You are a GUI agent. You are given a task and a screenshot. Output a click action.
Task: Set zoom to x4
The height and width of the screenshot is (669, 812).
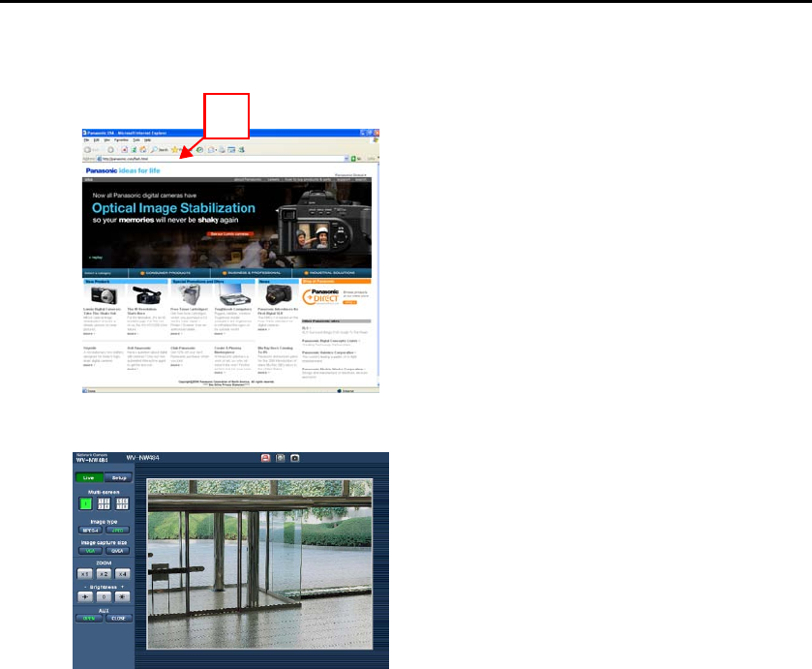pos(122,574)
